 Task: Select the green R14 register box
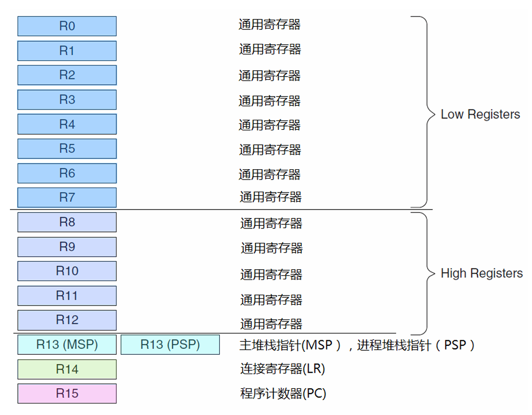point(67,369)
